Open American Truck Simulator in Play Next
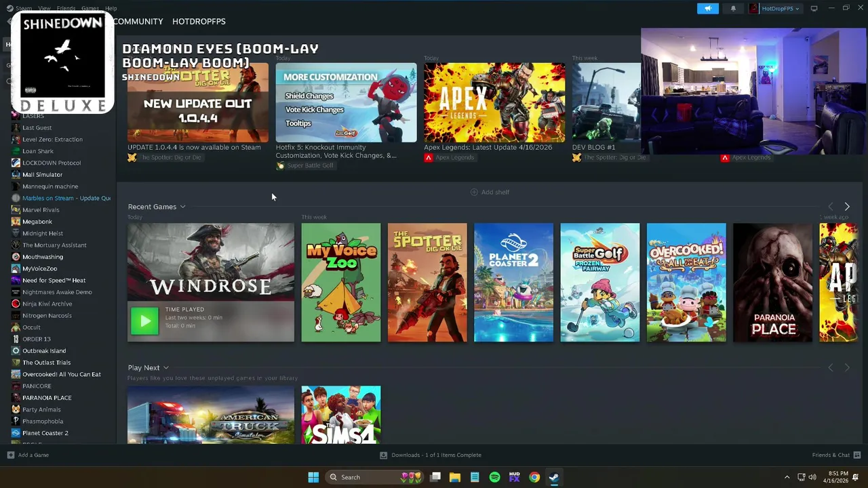The height and width of the screenshot is (488, 868). point(211,415)
